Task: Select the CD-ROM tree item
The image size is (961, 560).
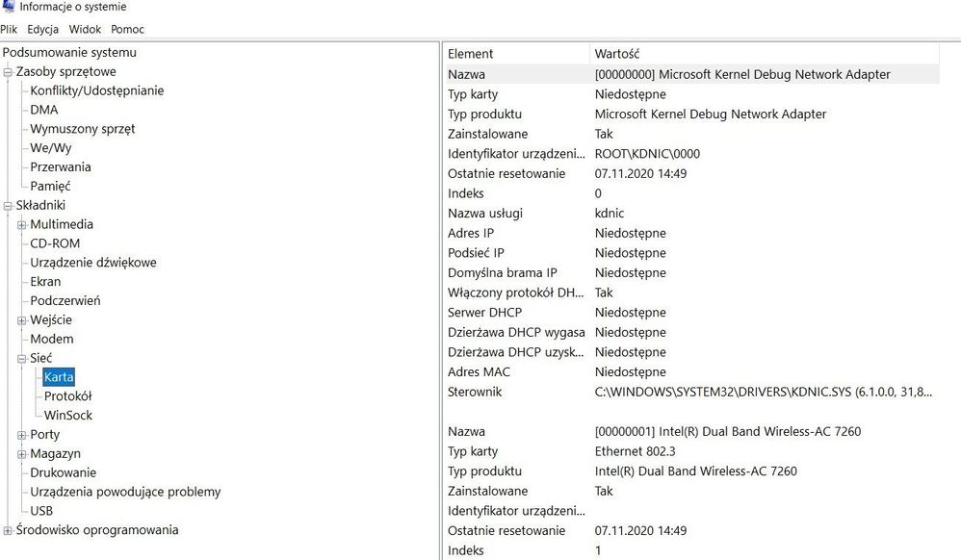Action: click(x=55, y=243)
